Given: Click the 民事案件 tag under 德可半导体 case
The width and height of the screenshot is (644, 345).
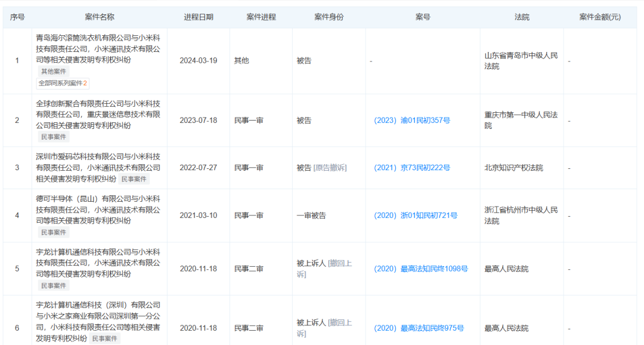Looking at the screenshot, I should pyautogui.click(x=54, y=232).
